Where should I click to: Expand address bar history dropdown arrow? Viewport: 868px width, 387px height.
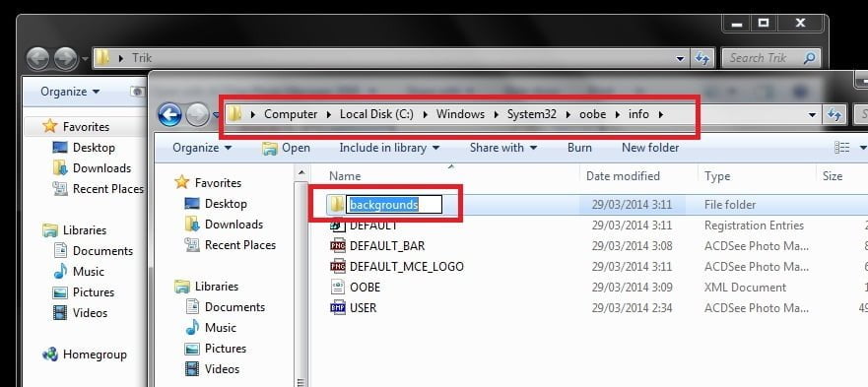click(812, 115)
